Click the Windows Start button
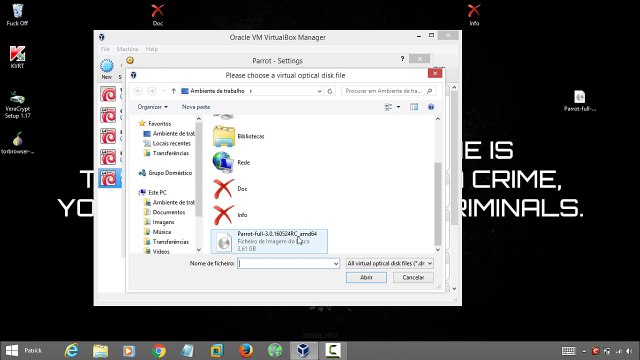 point(12,350)
